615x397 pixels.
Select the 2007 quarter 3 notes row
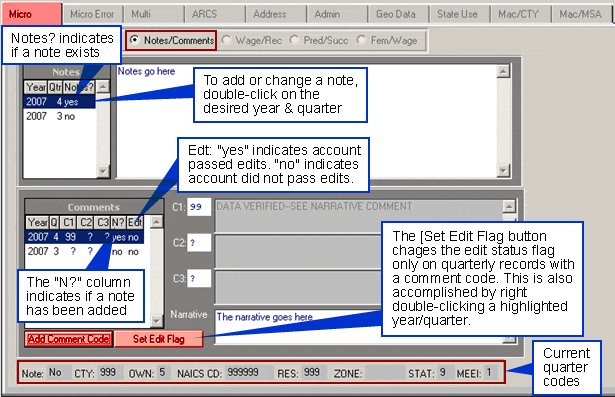60,116
